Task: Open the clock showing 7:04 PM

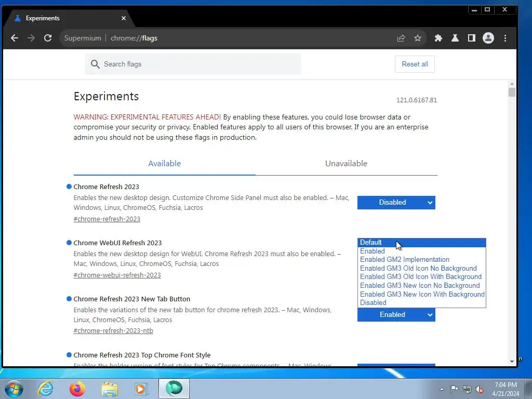Action: point(506,389)
